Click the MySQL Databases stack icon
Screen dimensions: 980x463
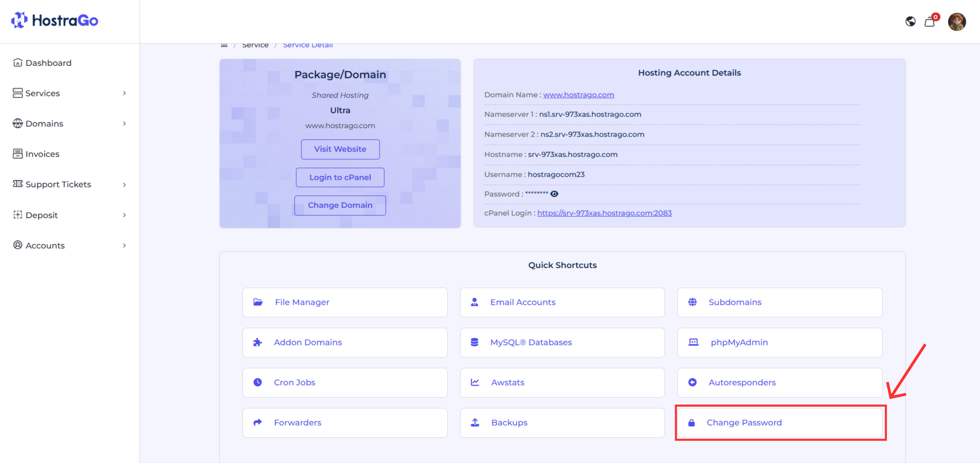pyautogui.click(x=474, y=342)
